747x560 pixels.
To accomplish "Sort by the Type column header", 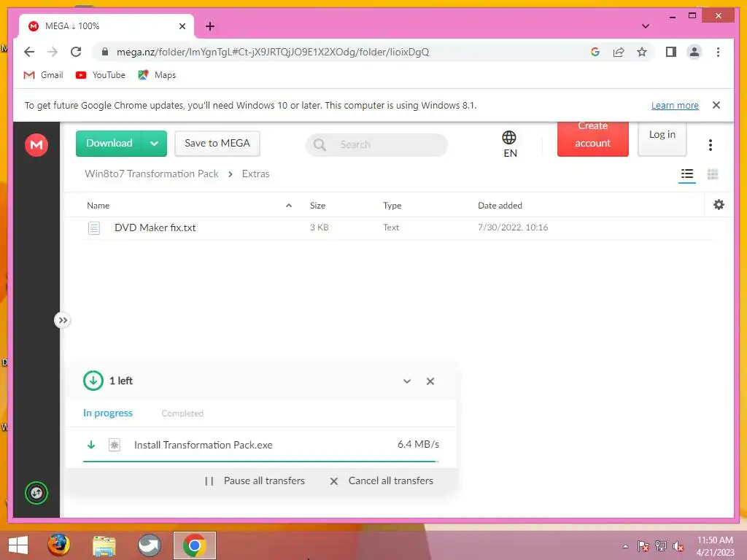I will (x=392, y=205).
